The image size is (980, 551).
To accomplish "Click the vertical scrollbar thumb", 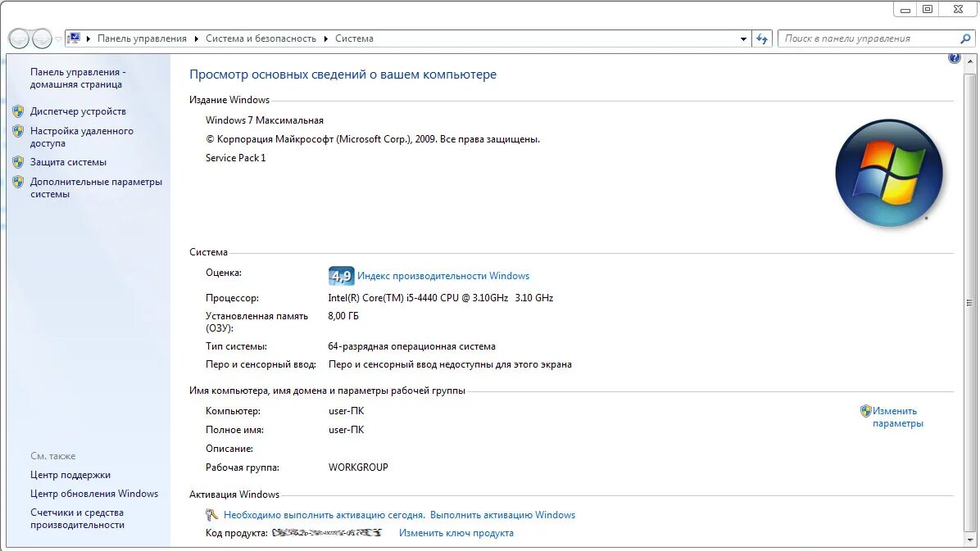I will click(x=970, y=303).
